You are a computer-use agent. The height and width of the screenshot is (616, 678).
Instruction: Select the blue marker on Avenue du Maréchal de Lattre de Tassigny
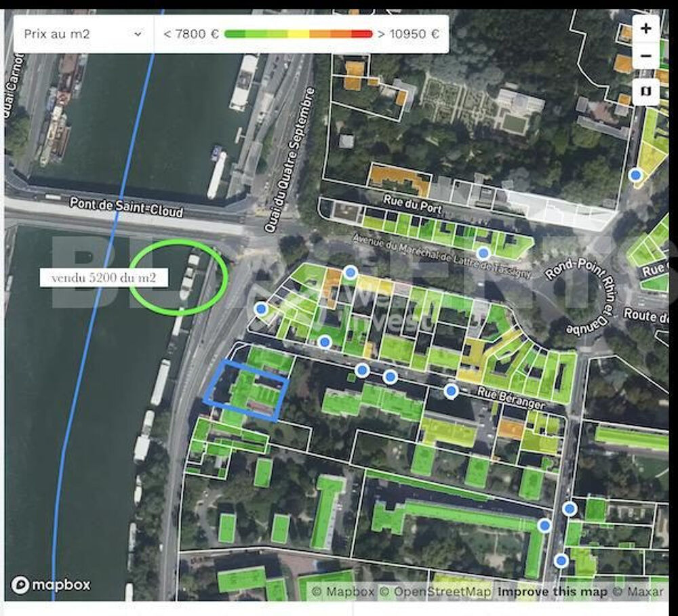click(x=483, y=253)
